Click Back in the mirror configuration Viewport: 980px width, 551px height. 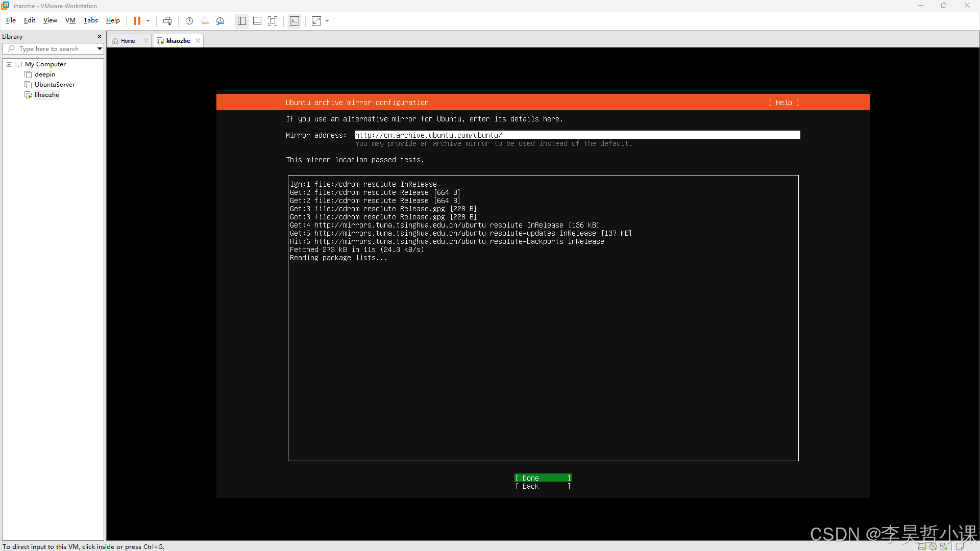(543, 486)
